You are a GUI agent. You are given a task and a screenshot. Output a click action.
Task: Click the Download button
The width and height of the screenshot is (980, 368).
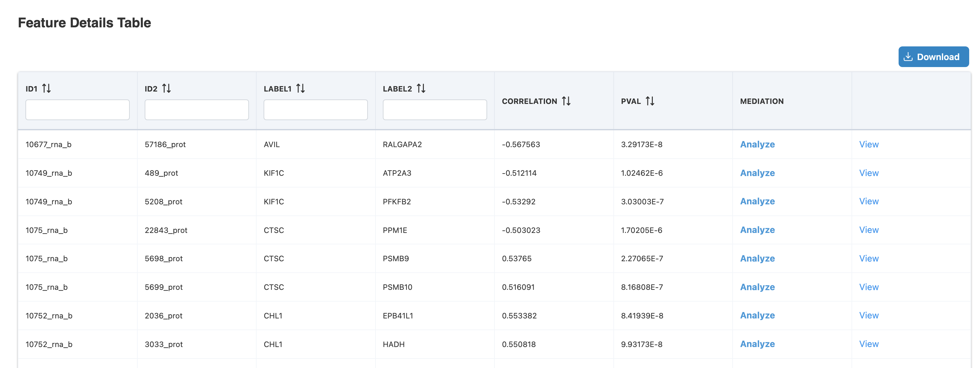tap(933, 56)
